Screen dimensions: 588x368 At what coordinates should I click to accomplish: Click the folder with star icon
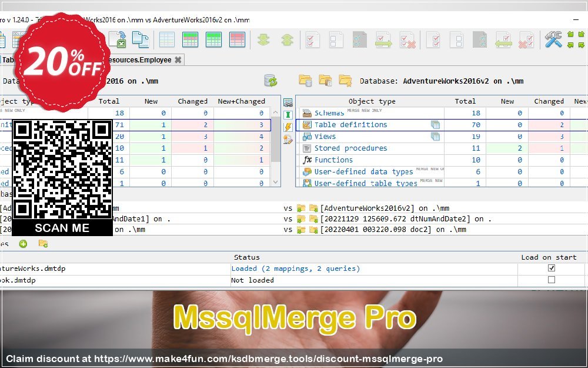(x=345, y=80)
